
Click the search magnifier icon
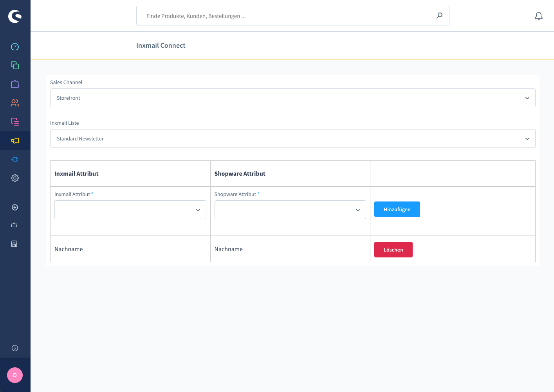pyautogui.click(x=439, y=16)
